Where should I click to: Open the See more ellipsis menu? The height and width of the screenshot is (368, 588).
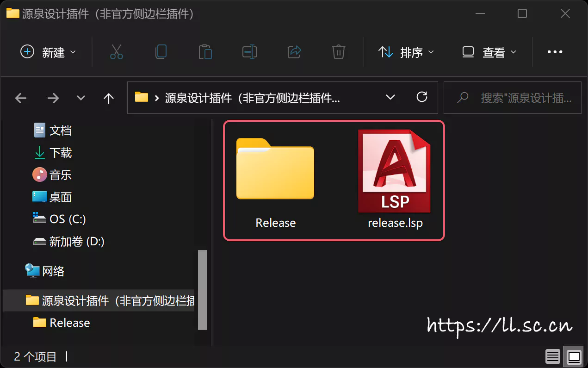click(555, 52)
